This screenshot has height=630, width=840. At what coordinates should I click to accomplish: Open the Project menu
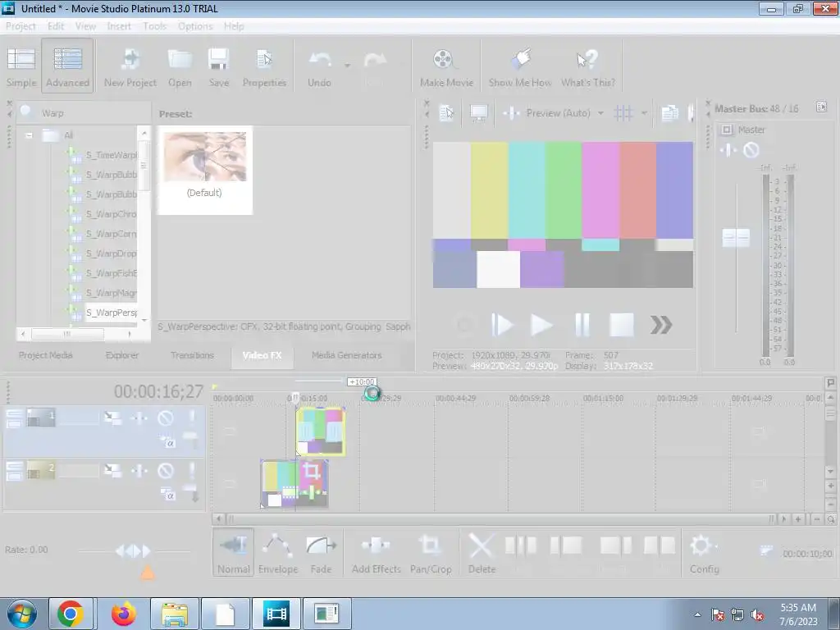pos(21,26)
